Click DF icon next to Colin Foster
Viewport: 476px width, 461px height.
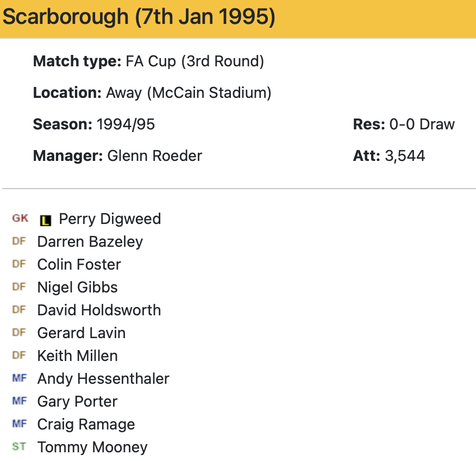(19, 264)
